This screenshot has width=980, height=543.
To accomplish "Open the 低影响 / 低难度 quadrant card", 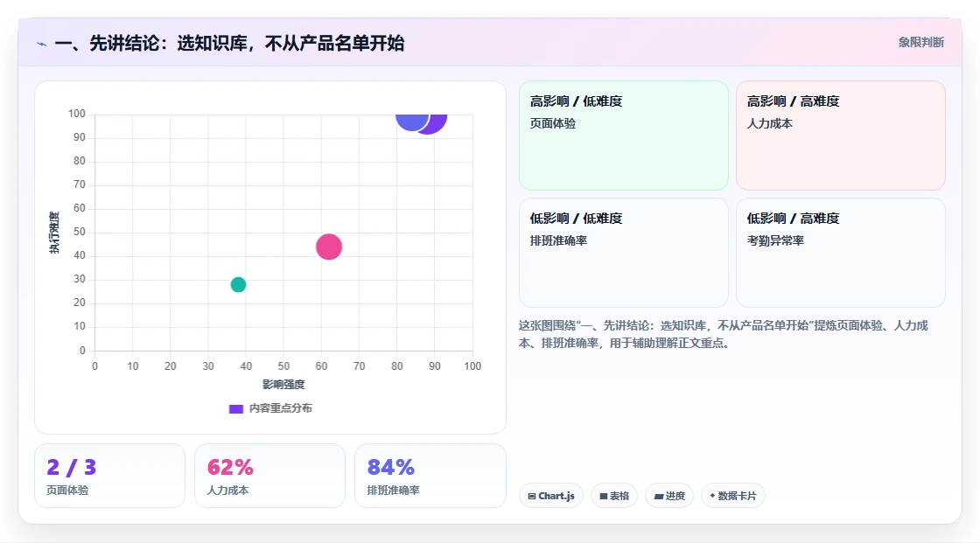I will tap(624, 253).
